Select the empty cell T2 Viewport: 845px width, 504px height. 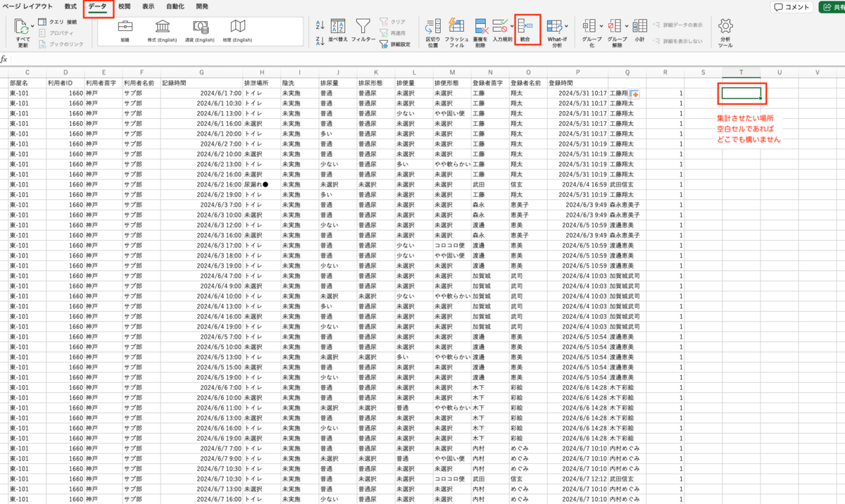[x=741, y=92]
